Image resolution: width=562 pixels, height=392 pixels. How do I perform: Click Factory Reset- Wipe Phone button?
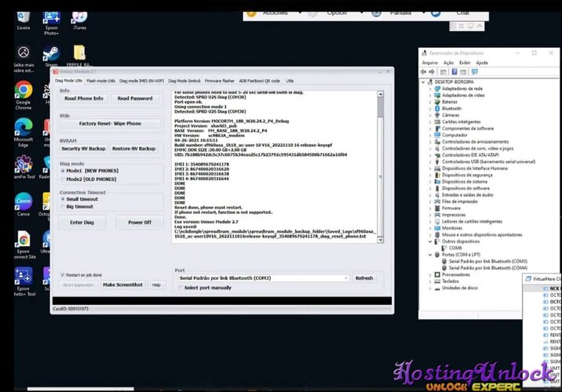click(x=110, y=124)
